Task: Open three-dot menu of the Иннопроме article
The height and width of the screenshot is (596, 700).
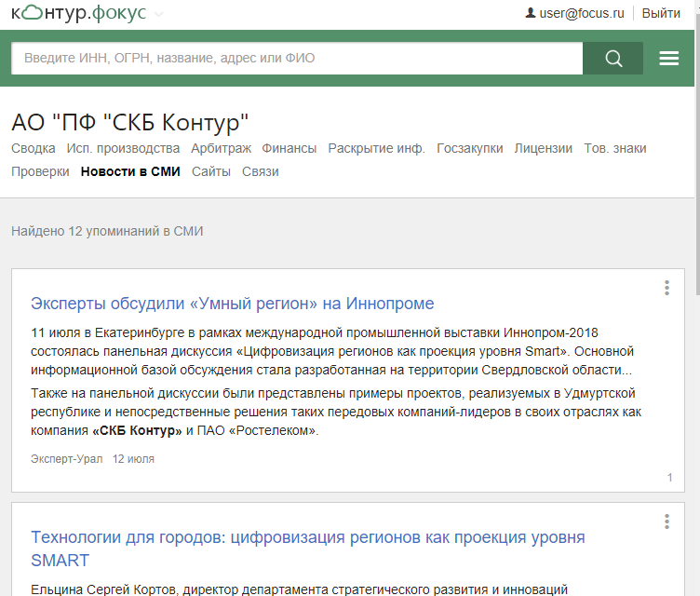Action: [x=666, y=288]
